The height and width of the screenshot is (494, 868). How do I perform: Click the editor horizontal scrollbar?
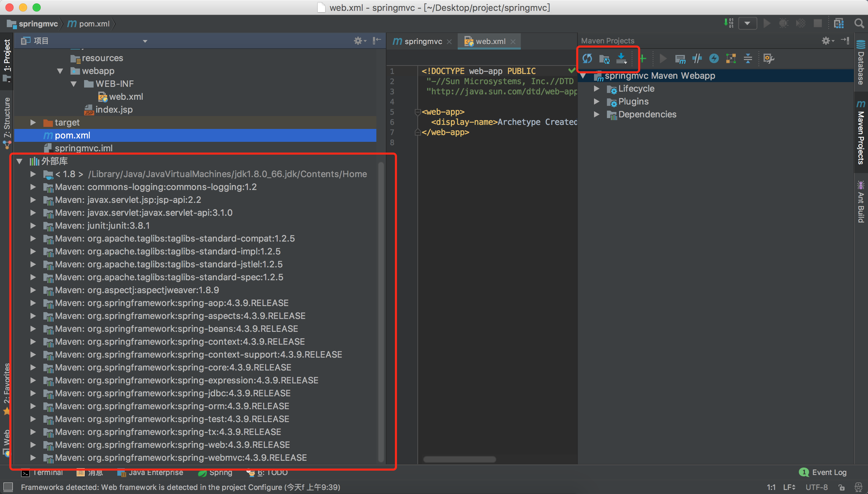point(459,459)
